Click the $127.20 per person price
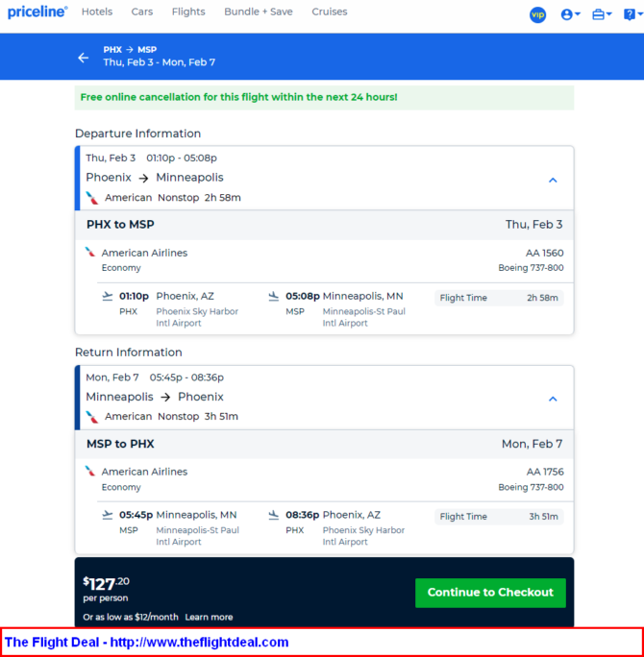The image size is (644, 657). [106, 589]
